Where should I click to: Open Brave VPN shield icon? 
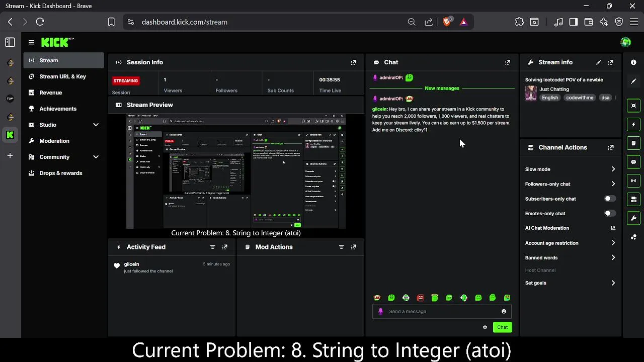[619, 22]
